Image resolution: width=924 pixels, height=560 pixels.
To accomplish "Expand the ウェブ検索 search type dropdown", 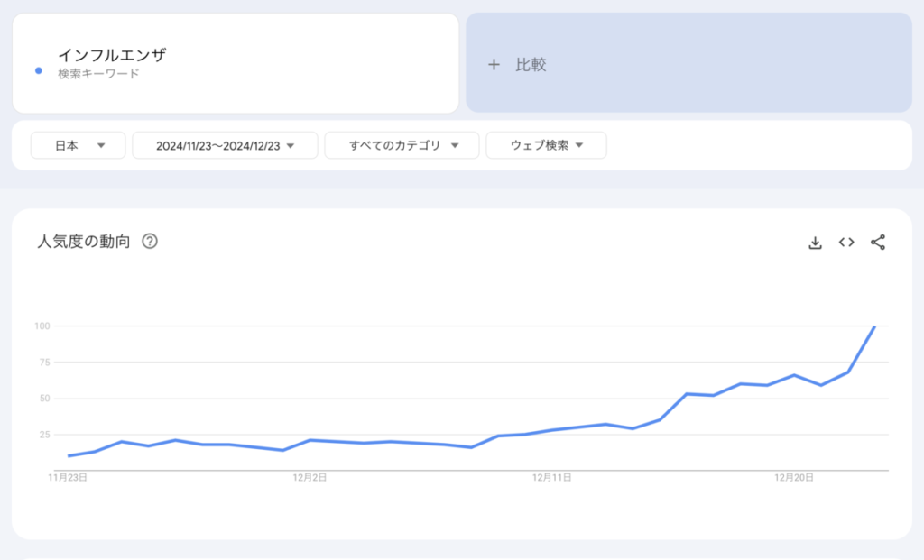I will click(x=546, y=145).
